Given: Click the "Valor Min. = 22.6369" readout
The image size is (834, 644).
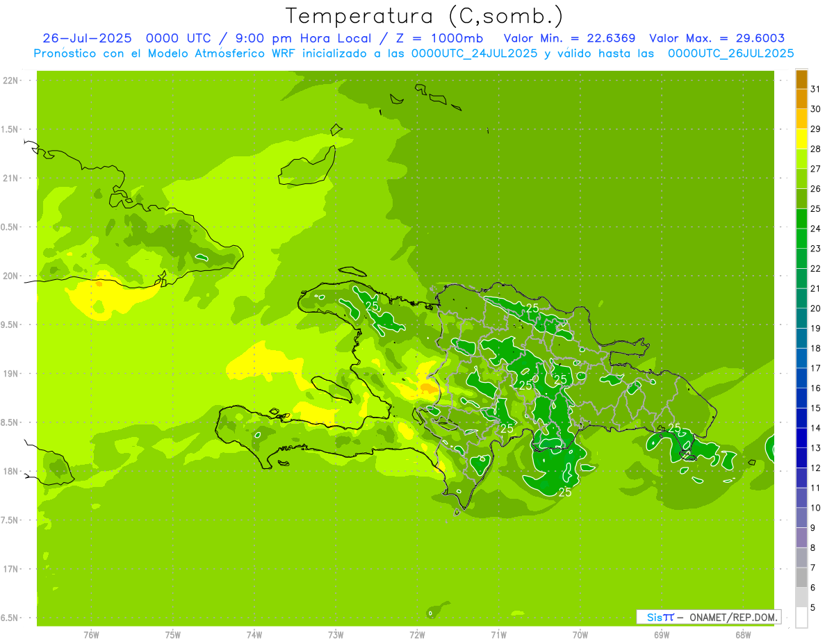Looking at the screenshot, I should (569, 38).
